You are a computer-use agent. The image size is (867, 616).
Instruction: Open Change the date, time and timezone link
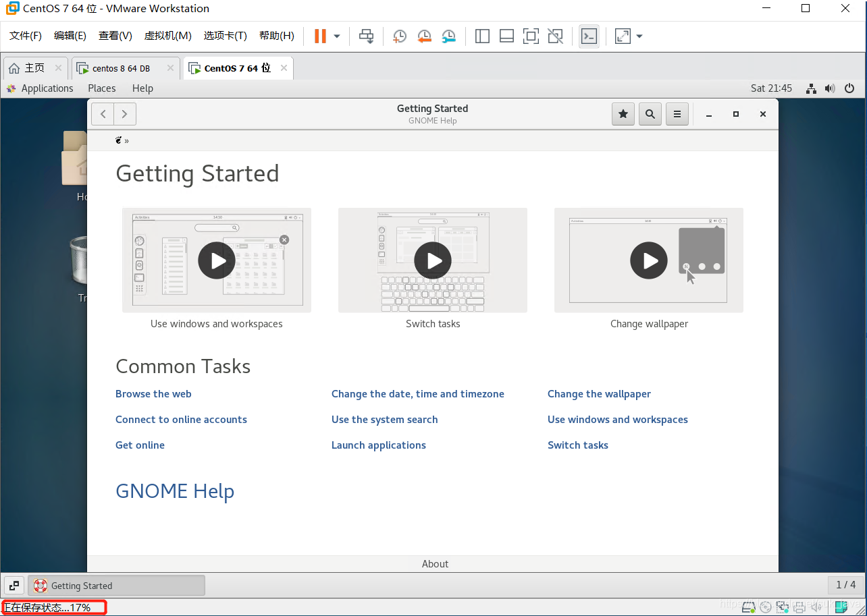tap(418, 394)
